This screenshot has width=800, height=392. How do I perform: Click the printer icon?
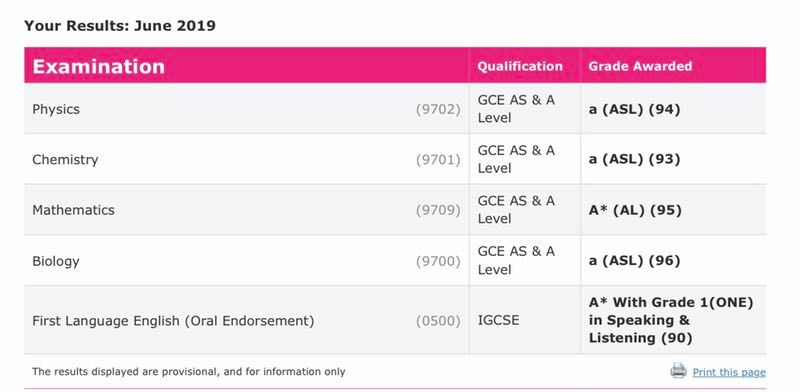click(679, 371)
